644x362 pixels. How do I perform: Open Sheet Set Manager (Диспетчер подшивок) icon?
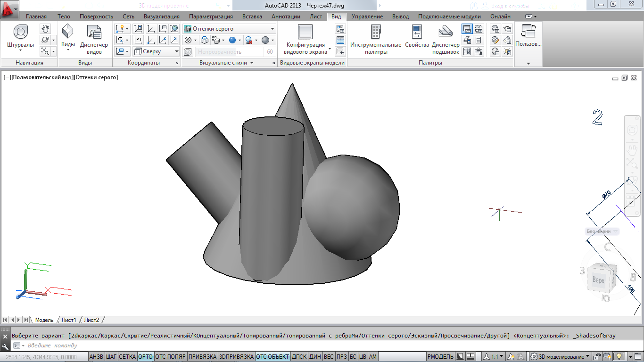(446, 32)
